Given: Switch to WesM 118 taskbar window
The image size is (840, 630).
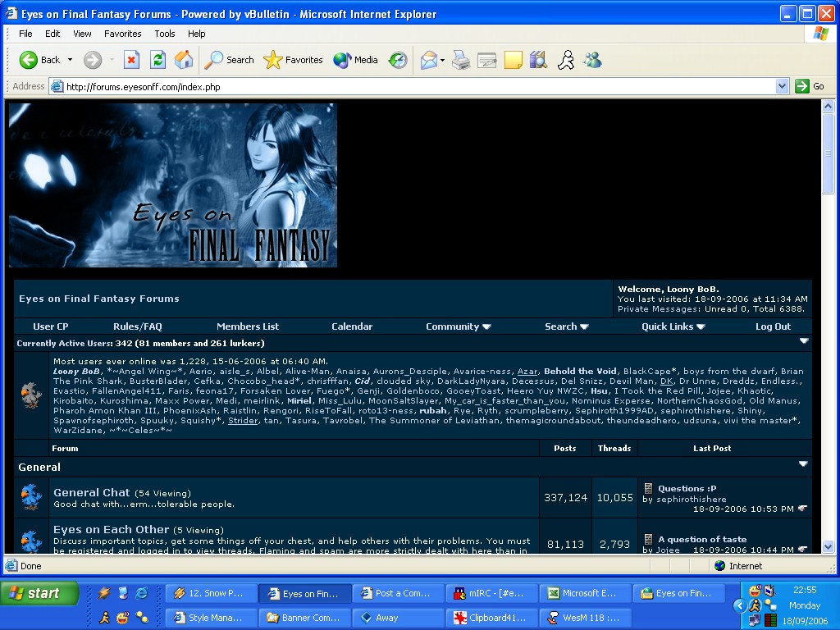Looking at the screenshot, I should pos(586,618).
